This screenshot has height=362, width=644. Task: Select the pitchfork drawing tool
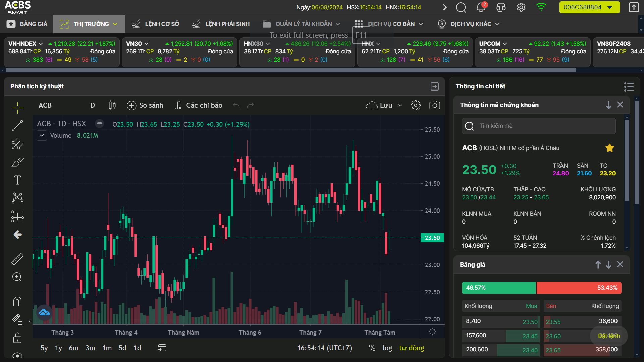(x=17, y=144)
